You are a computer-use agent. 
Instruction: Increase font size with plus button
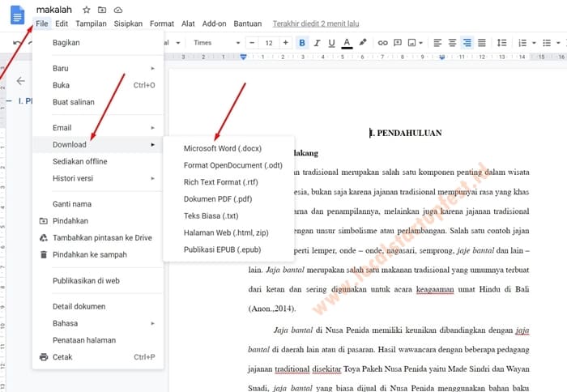click(286, 43)
